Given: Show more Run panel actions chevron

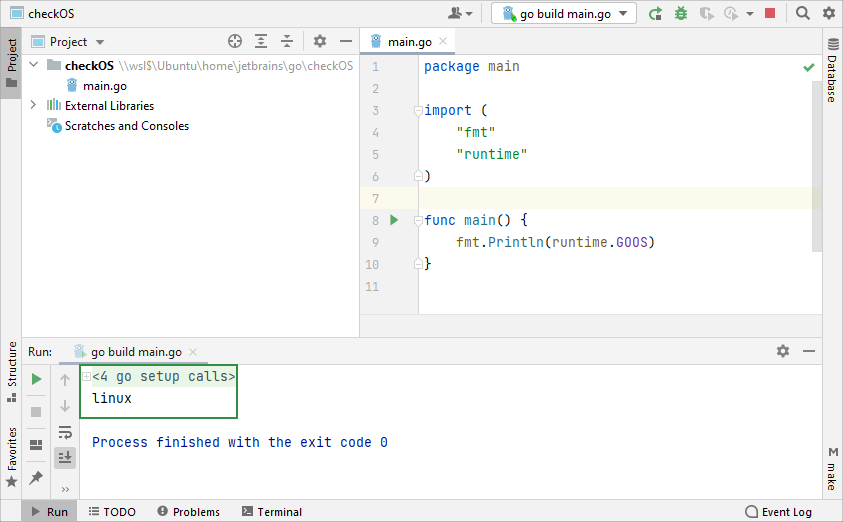Looking at the screenshot, I should click(x=65, y=489).
